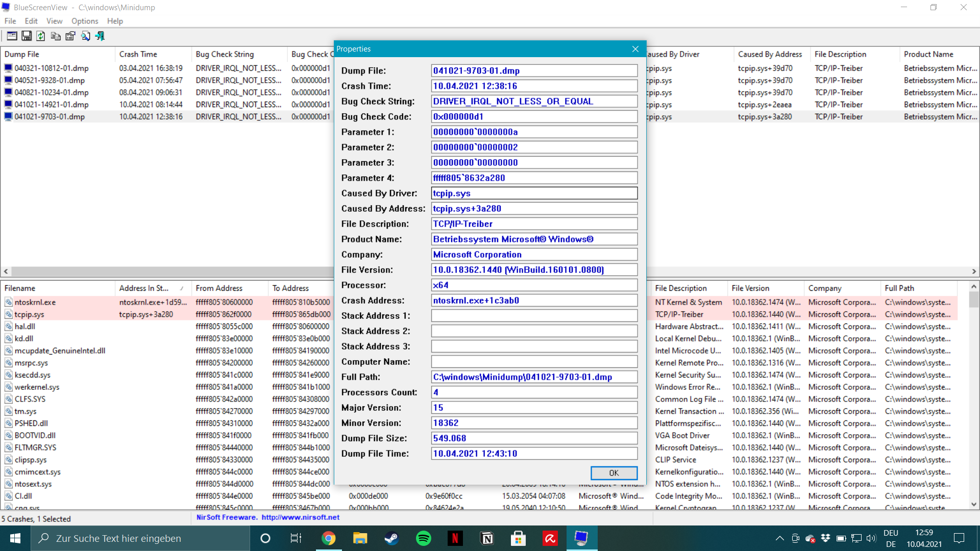980x551 pixels.
Task: Sort by the Caused By Address column header
Action: tap(772, 54)
